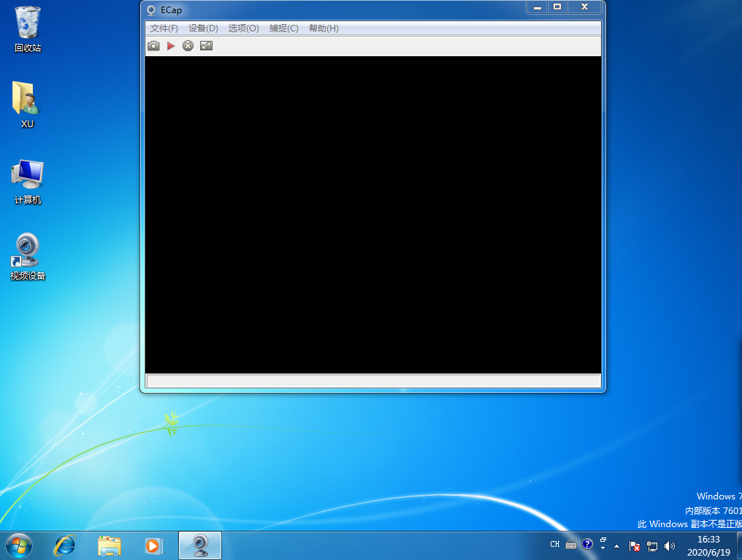Open Windows Explorer from the taskbar
Image resolution: width=742 pixels, height=560 pixels.
(x=110, y=545)
